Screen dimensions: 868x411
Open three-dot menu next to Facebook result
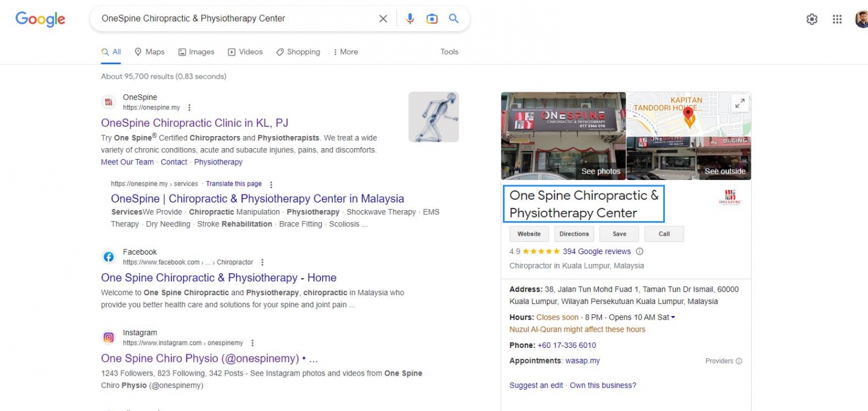point(263,262)
